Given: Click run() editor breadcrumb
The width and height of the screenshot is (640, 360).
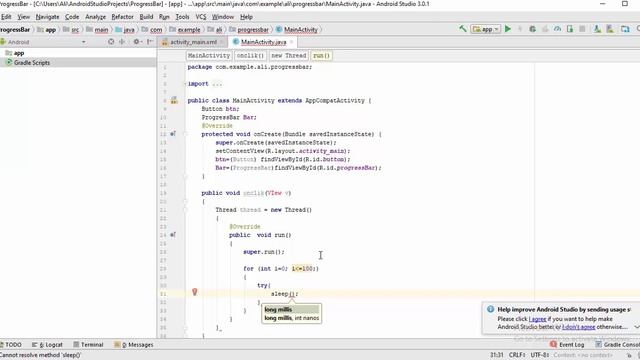Looking at the screenshot, I should (x=322, y=56).
